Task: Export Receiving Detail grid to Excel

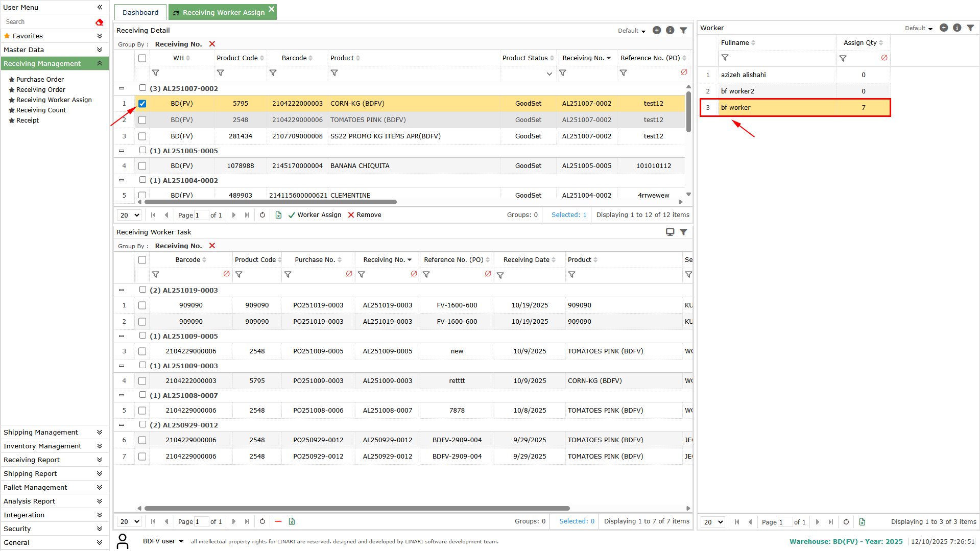Action: (x=278, y=215)
